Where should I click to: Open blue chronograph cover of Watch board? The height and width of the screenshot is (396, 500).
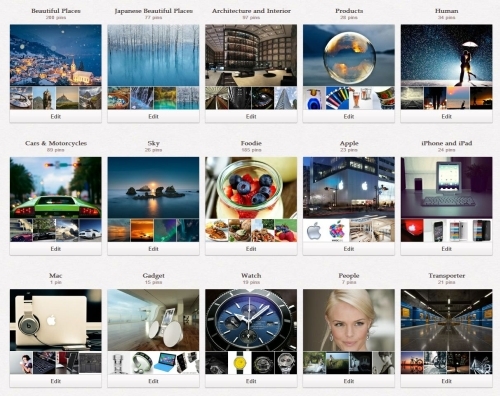[251, 320]
